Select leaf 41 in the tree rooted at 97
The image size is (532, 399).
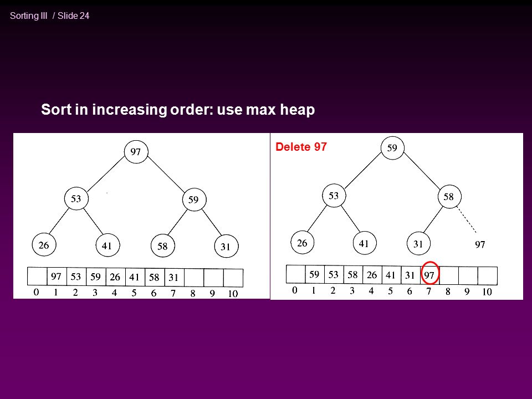pos(107,245)
